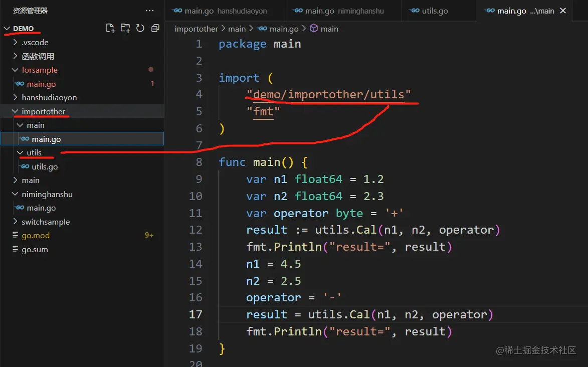Screen dimensions: 588x367
Task: Click the Go icon beside forsample main.go
Action: 20,84
